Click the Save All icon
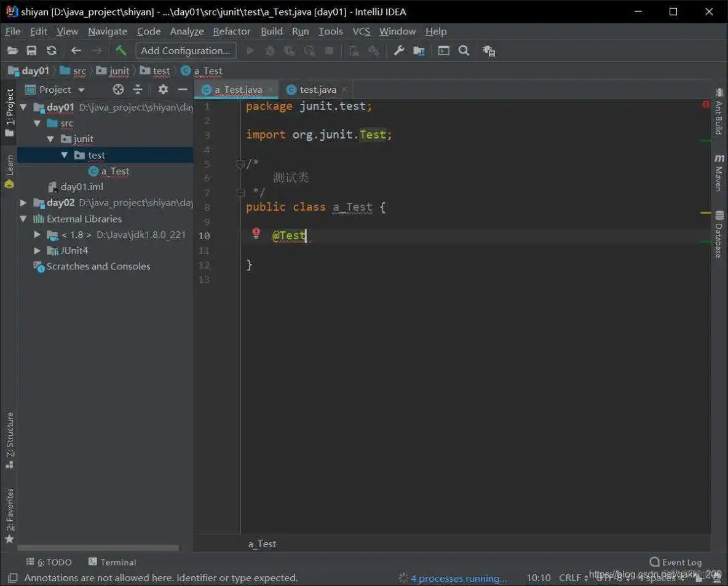The image size is (728, 586). point(31,50)
